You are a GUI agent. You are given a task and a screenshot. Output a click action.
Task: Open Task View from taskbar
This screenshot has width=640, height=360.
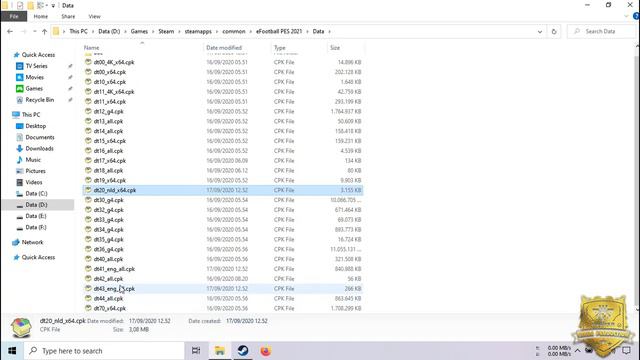[x=196, y=351]
